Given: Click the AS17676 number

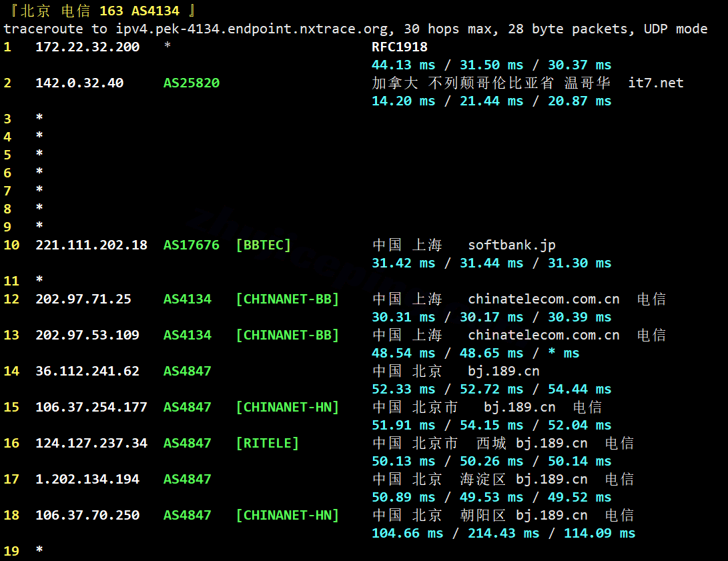Looking at the screenshot, I should coord(192,245).
